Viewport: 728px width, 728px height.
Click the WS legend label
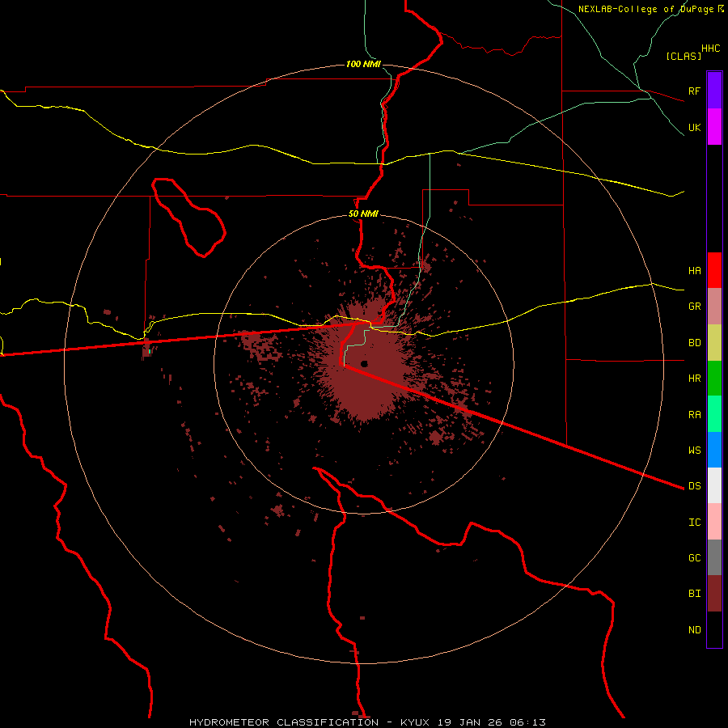(694, 451)
